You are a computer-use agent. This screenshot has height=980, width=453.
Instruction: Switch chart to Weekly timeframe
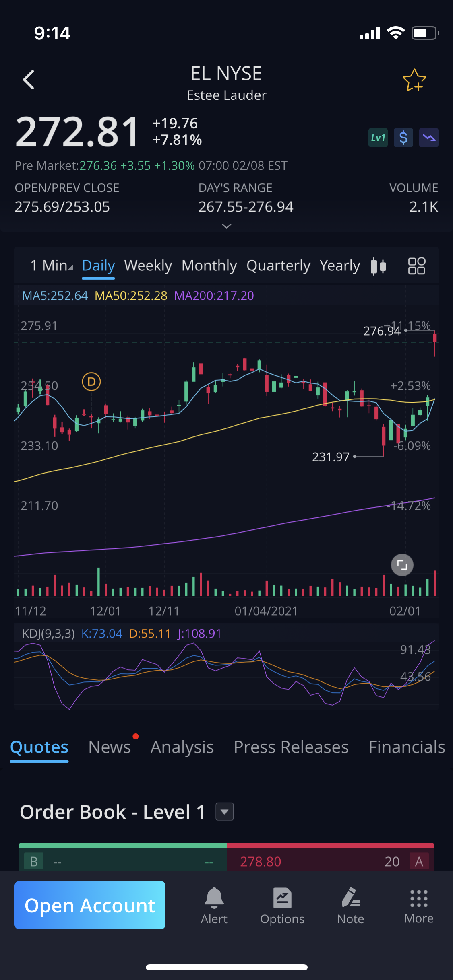tap(148, 266)
